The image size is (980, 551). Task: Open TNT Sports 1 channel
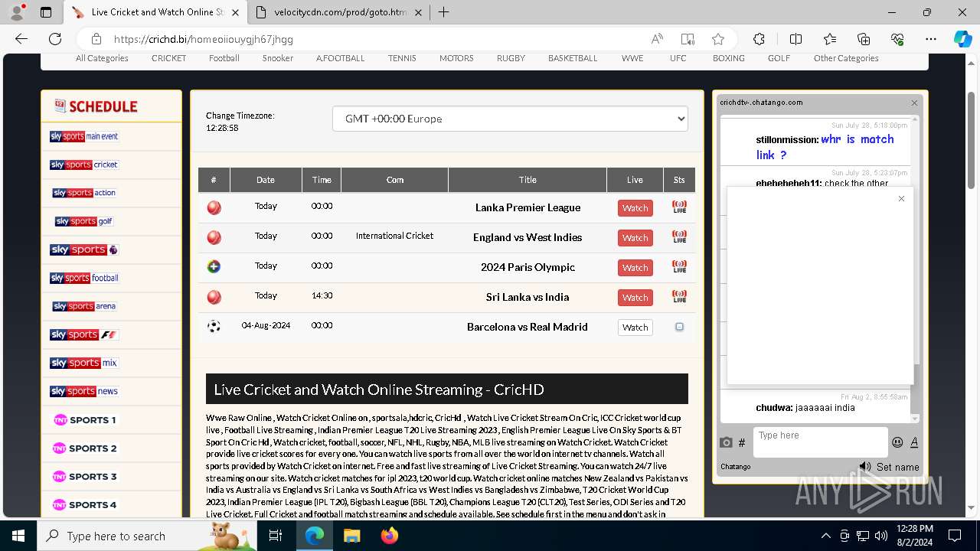point(84,419)
